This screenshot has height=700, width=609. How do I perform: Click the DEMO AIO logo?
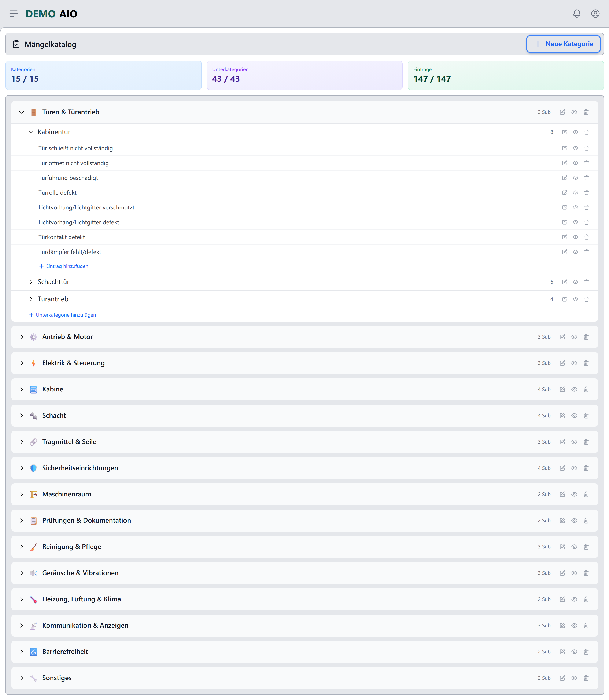tap(51, 14)
